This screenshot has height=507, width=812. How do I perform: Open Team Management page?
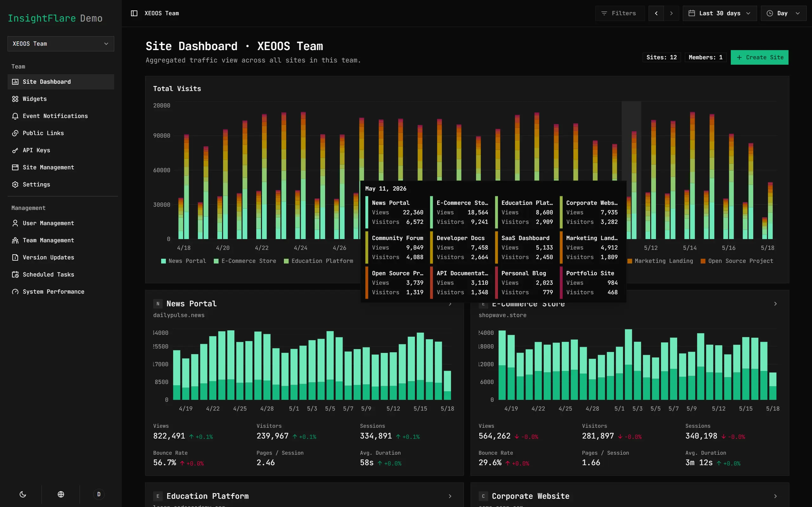click(61, 240)
